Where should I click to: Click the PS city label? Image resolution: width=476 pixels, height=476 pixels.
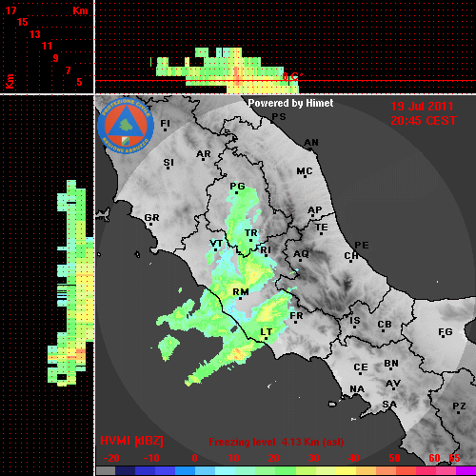click(x=279, y=117)
